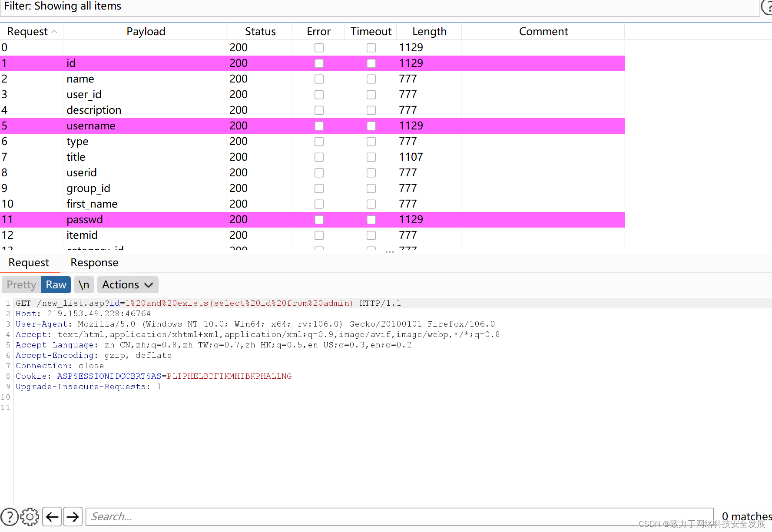Toggle Error checkbox for payload id
The image size is (772, 532).
click(319, 63)
